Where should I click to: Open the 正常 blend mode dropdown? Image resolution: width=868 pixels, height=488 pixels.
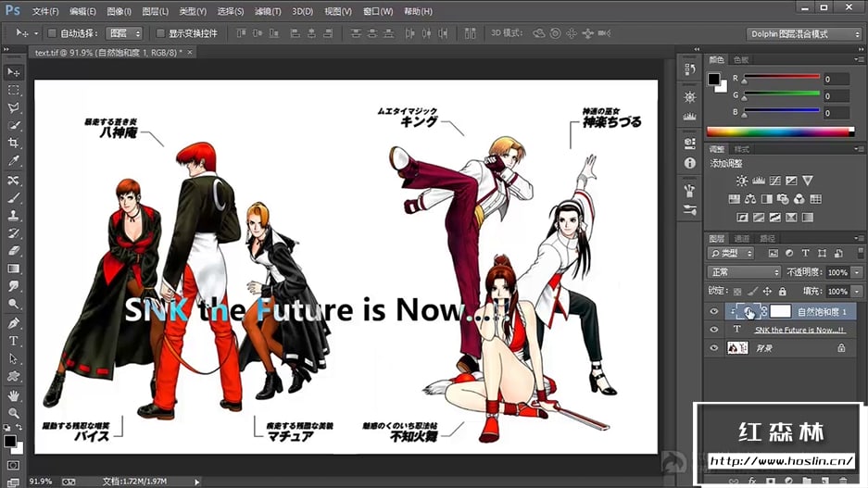point(744,272)
